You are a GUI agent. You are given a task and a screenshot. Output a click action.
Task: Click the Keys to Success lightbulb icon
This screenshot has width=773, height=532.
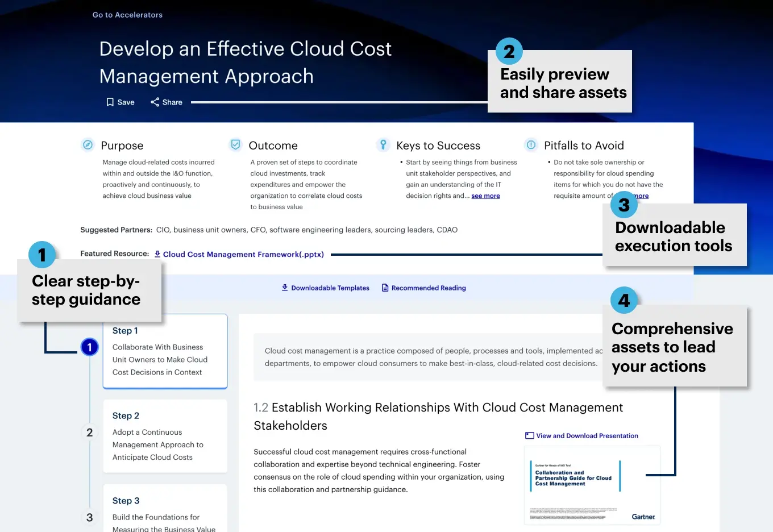pos(383,144)
